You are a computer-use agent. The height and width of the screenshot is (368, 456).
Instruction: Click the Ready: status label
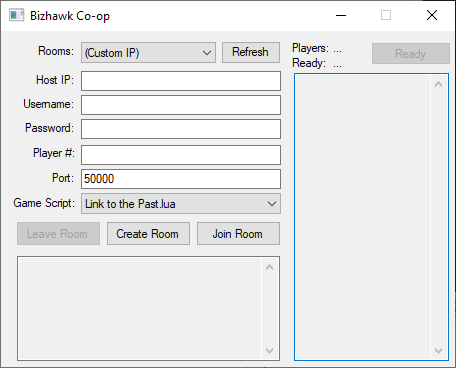(309, 63)
